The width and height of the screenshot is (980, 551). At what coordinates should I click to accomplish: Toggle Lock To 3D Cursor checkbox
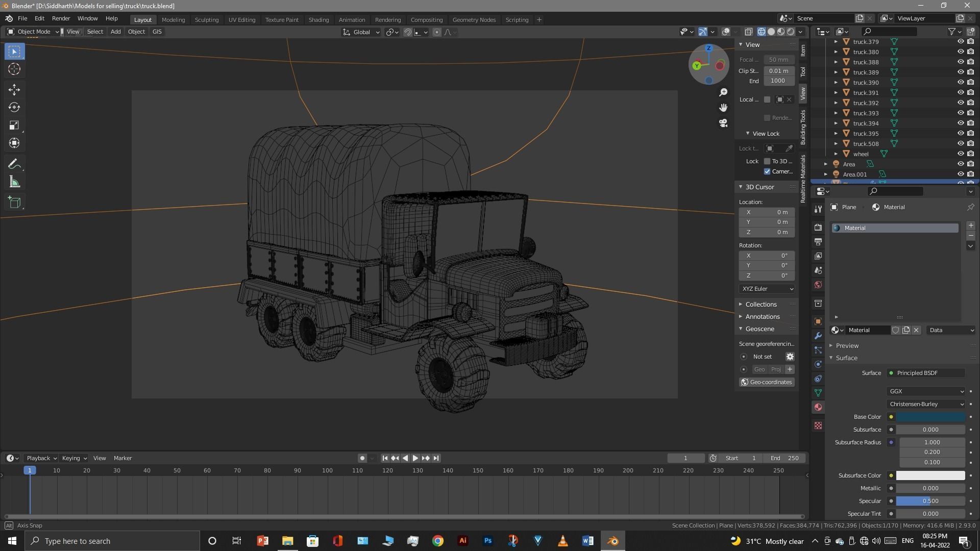767,161
